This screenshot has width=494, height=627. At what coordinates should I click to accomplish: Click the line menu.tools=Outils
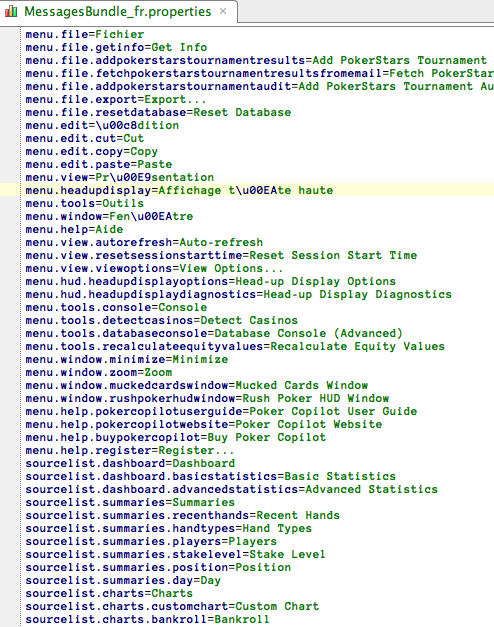coord(85,203)
